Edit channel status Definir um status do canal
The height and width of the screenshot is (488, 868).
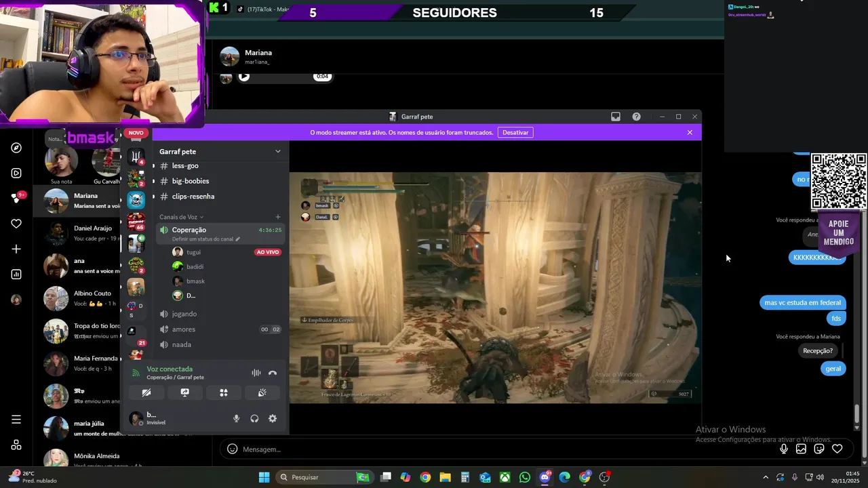206,239
